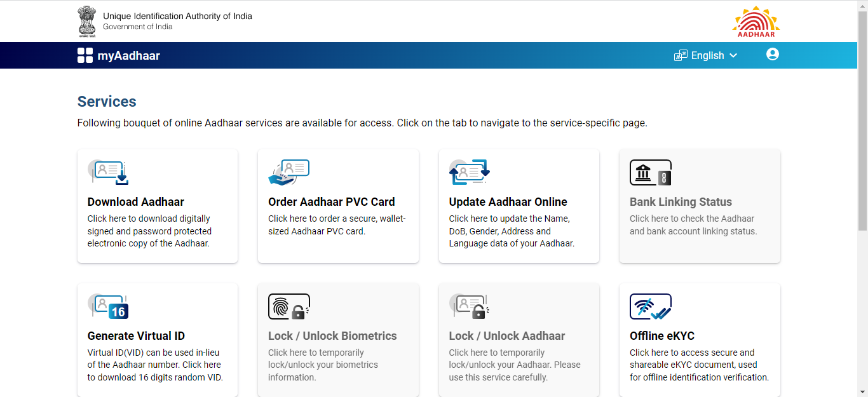The width and height of the screenshot is (868, 397).
Task: Open the user profile account icon
Action: [x=773, y=55]
